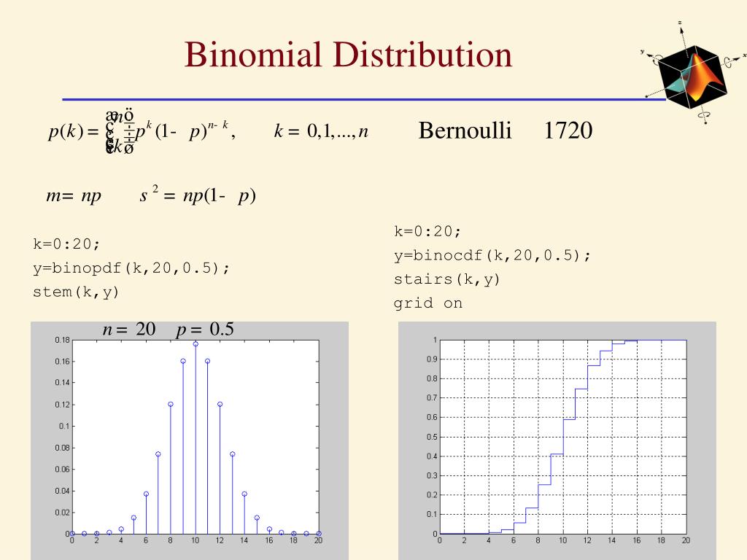Click 'k=0:20;' above the binocdf line
This screenshot has height=560, width=747.
tap(427, 231)
